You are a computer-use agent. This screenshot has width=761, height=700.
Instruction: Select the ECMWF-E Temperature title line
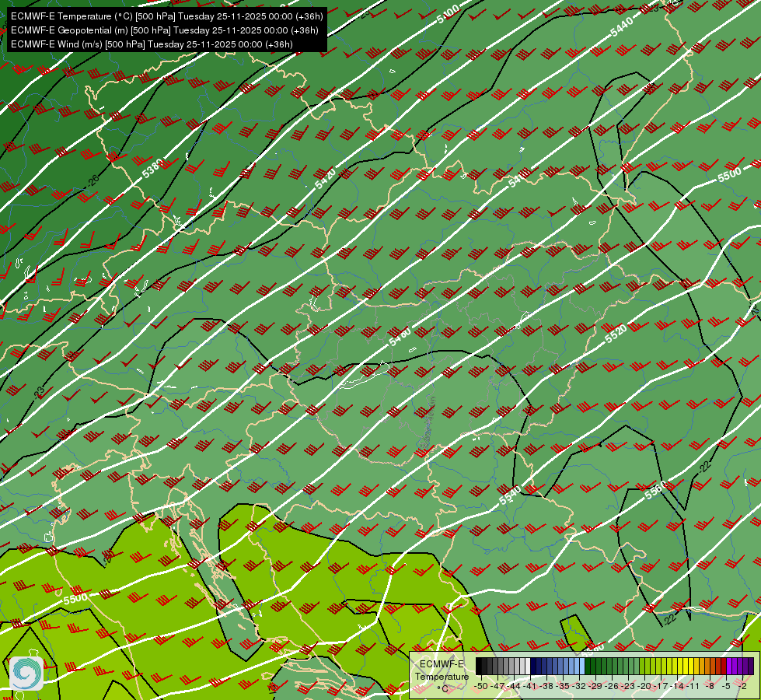click(x=166, y=16)
